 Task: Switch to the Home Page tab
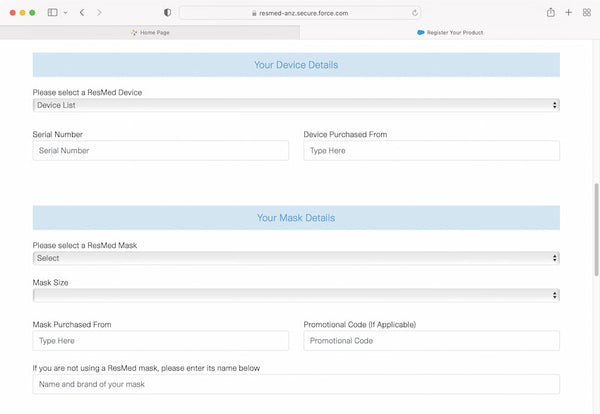(x=150, y=33)
